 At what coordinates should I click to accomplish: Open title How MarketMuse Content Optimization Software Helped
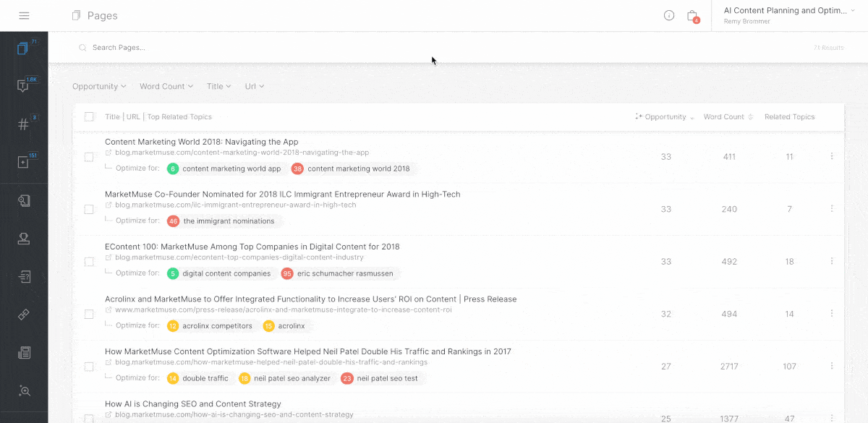(308, 351)
